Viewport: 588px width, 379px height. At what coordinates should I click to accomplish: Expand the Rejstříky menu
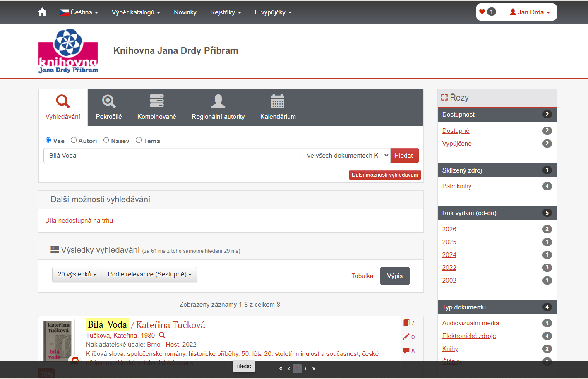tap(226, 12)
